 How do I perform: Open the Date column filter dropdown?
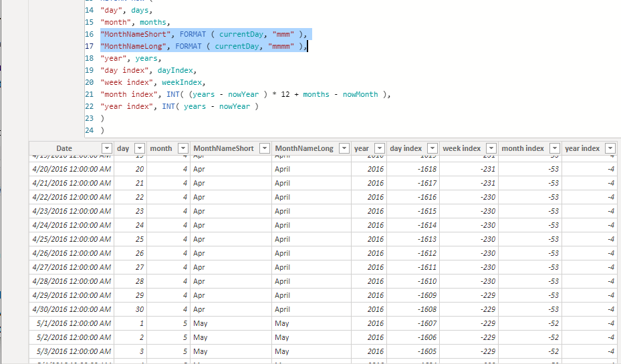(x=106, y=148)
